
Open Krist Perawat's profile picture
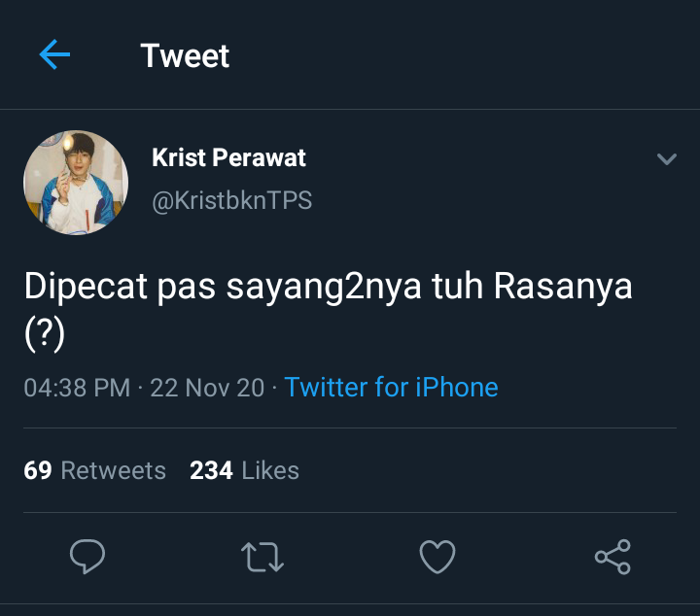(x=76, y=183)
